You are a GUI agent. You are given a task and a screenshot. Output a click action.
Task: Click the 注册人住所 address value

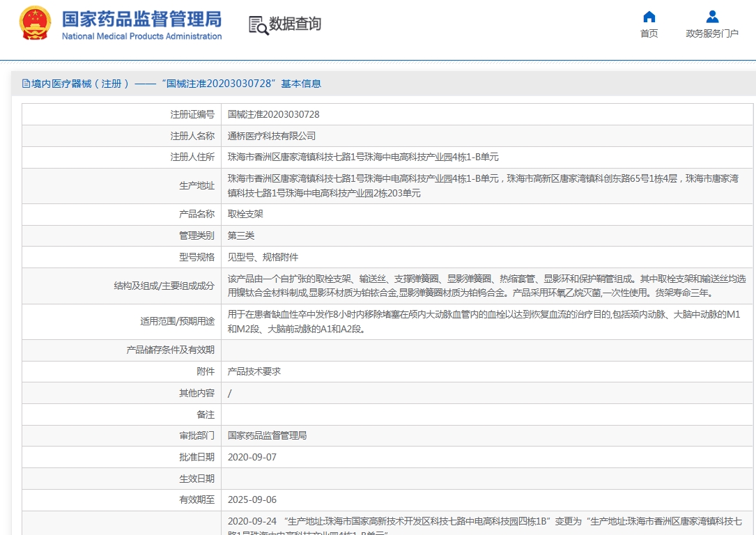[363, 157]
